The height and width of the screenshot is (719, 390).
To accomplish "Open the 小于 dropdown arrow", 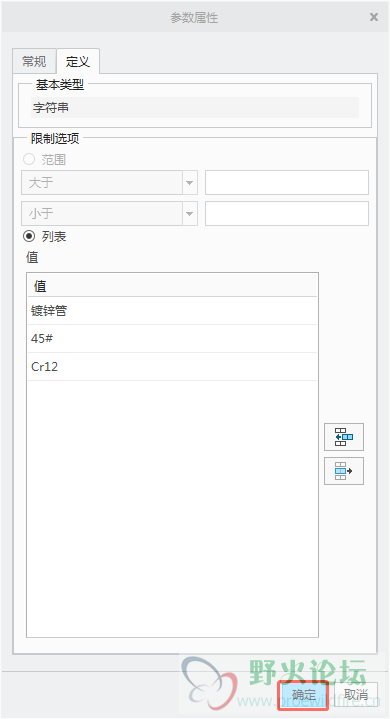I will click(190, 213).
